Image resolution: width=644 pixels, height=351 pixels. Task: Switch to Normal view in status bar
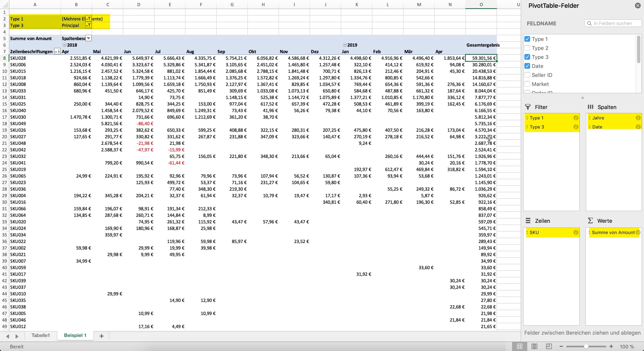point(519,346)
